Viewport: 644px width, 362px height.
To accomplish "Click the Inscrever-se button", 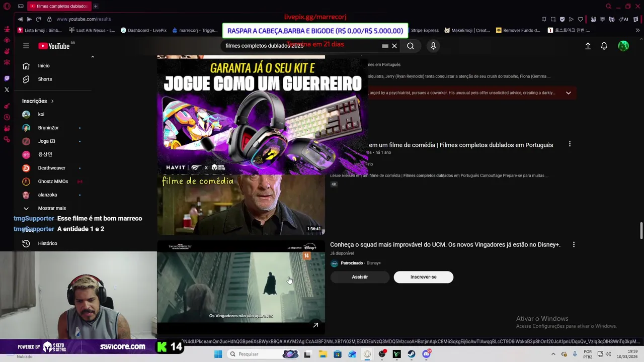I will pos(423,277).
